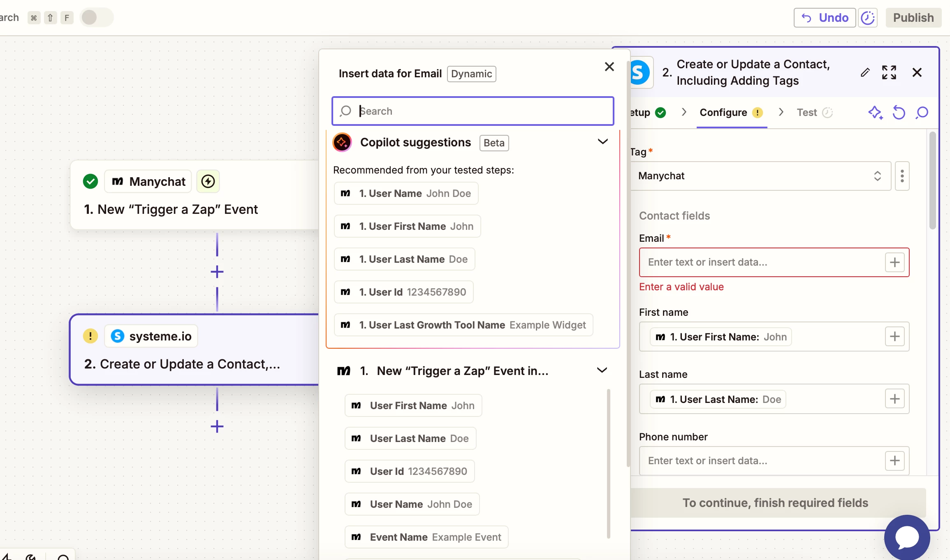Open the chat support bubble
The width and height of the screenshot is (950, 560).
(907, 537)
